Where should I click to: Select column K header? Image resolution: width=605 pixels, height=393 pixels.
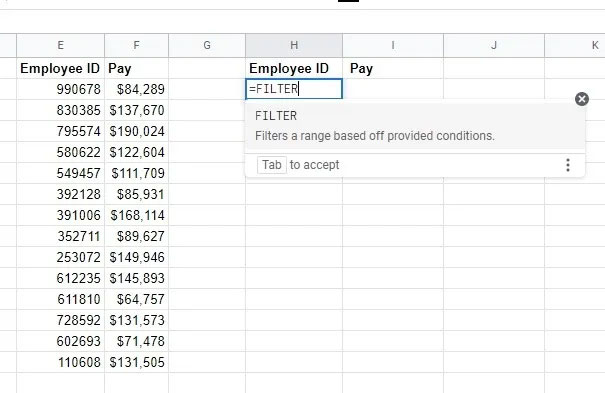pos(575,46)
